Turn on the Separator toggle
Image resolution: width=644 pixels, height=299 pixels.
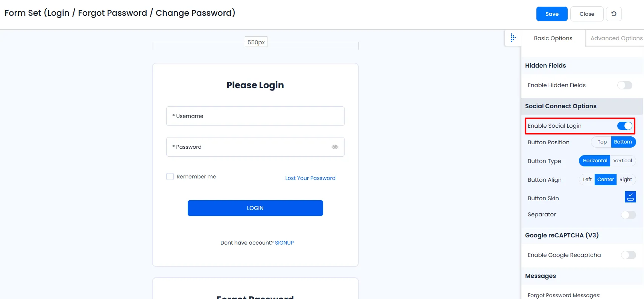click(628, 215)
